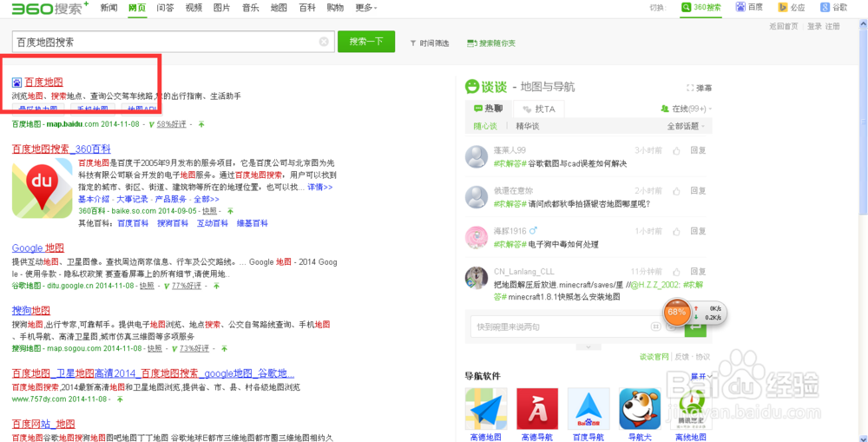Open the 在线(99+) dropdown
The width and height of the screenshot is (868, 442).
[687, 109]
